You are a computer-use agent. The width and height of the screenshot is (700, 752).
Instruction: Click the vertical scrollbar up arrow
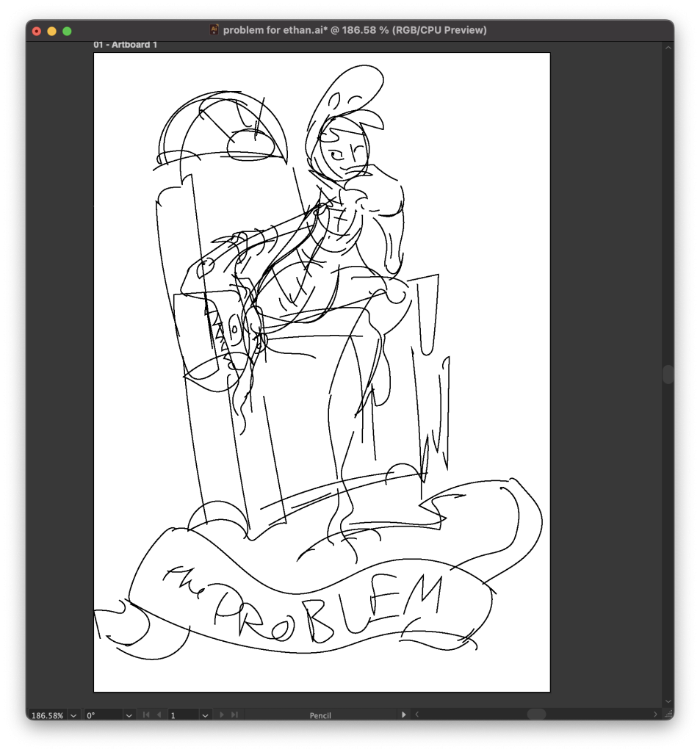pos(668,48)
